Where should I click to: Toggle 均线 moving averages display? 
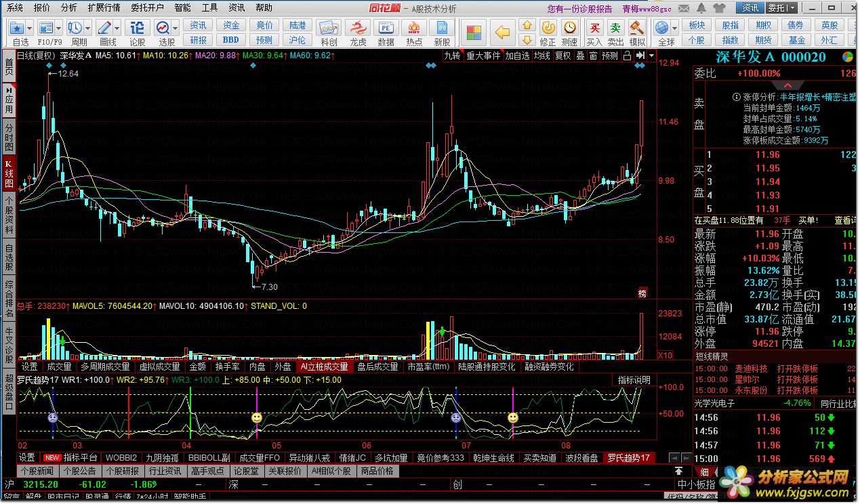point(541,56)
